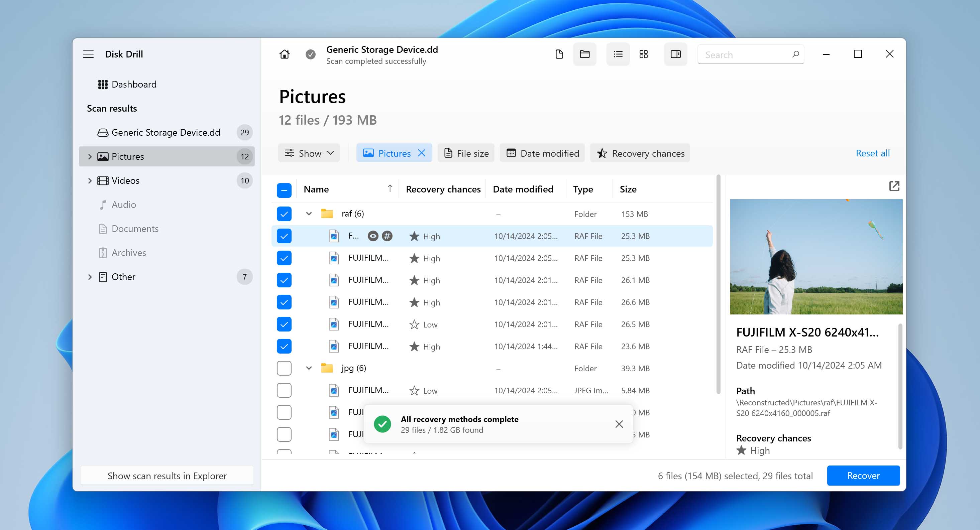Click the jpg folder icon
This screenshot has width=980, height=530.
pos(327,368)
